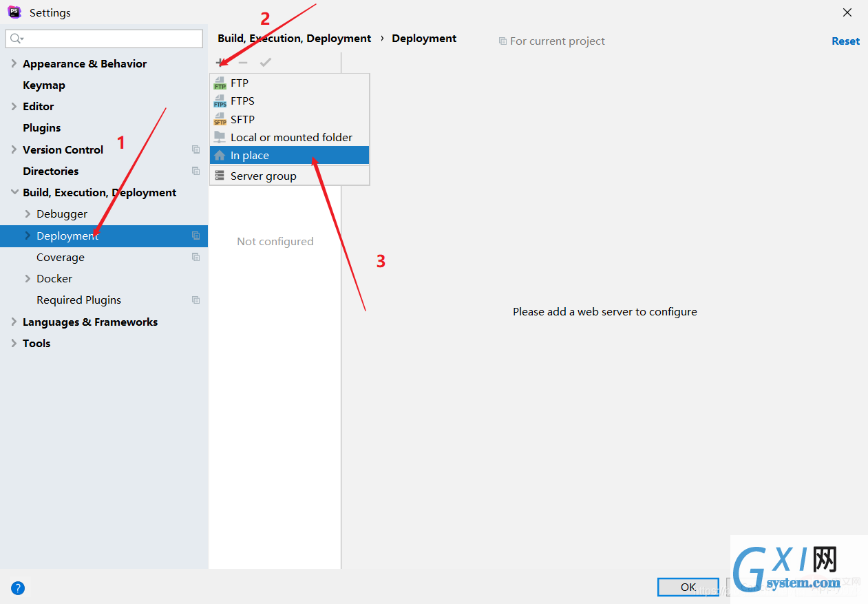Open Keymap settings
The width and height of the screenshot is (868, 604).
(44, 85)
